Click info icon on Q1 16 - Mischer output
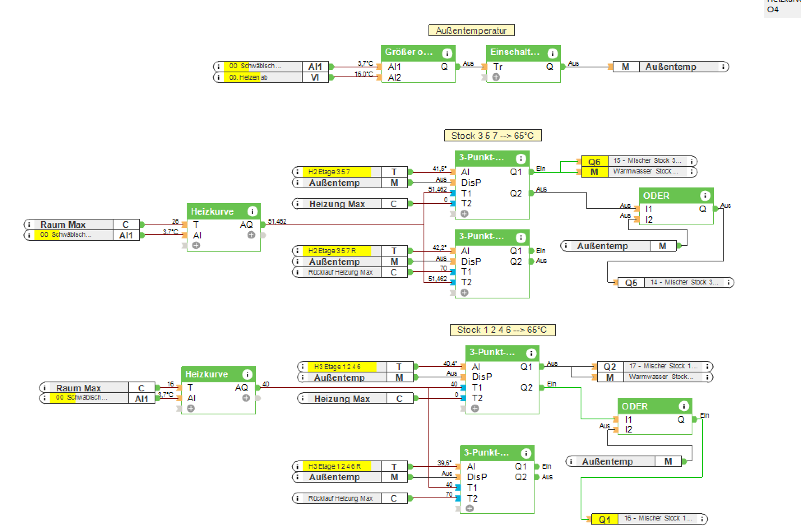This screenshot has height=532, width=801. click(x=702, y=519)
